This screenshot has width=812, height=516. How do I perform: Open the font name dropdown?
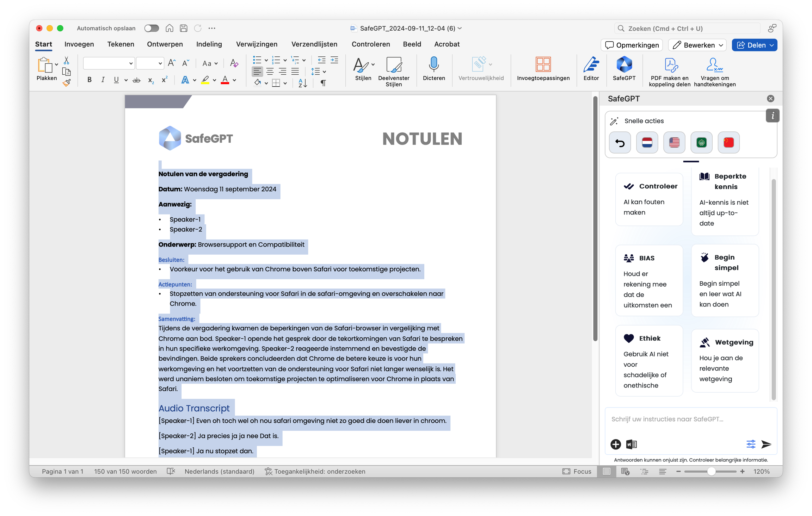pyautogui.click(x=130, y=64)
